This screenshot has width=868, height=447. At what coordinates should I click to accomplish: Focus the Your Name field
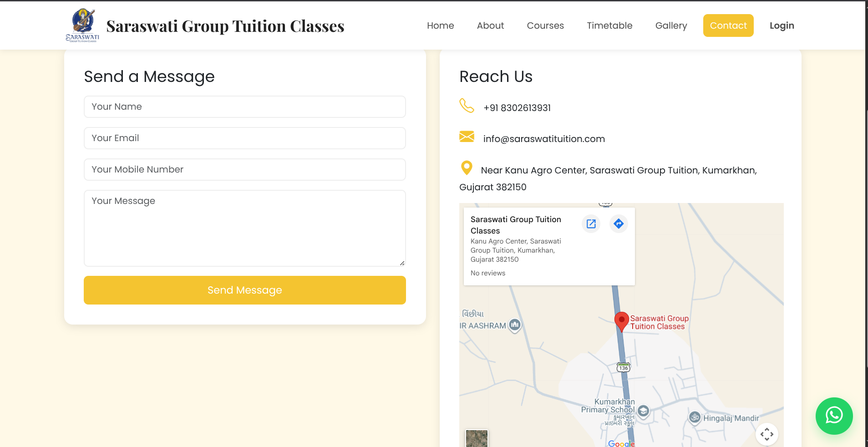244,107
